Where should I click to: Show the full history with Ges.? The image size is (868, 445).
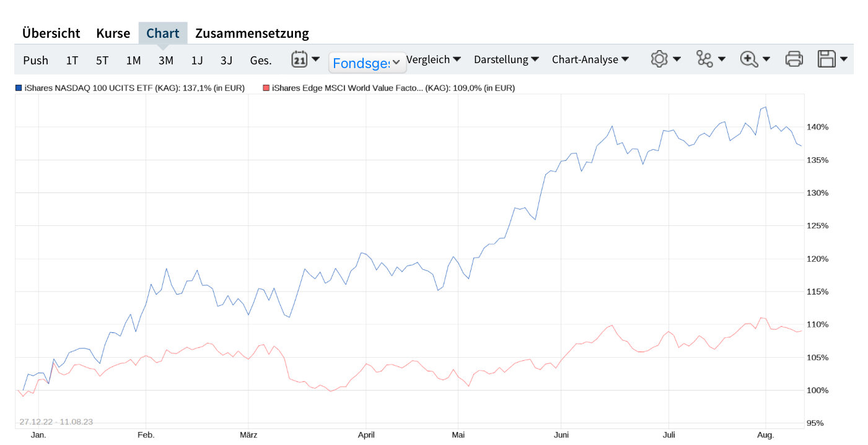click(x=260, y=60)
